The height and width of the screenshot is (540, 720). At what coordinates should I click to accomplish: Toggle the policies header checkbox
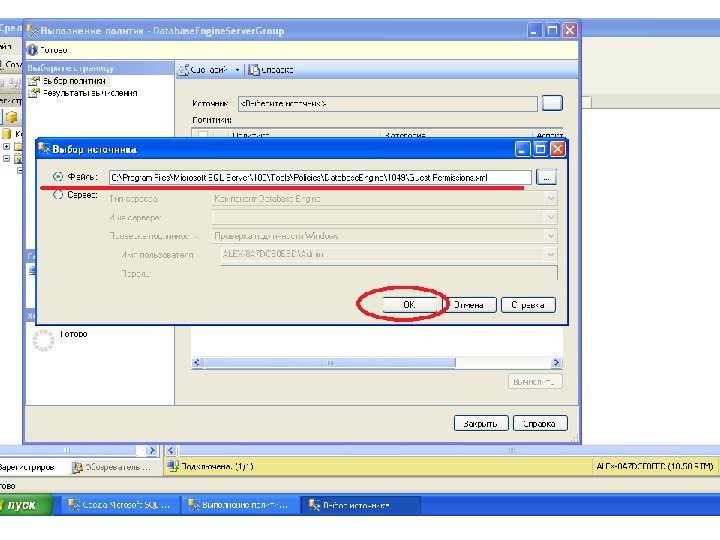pos(202,135)
